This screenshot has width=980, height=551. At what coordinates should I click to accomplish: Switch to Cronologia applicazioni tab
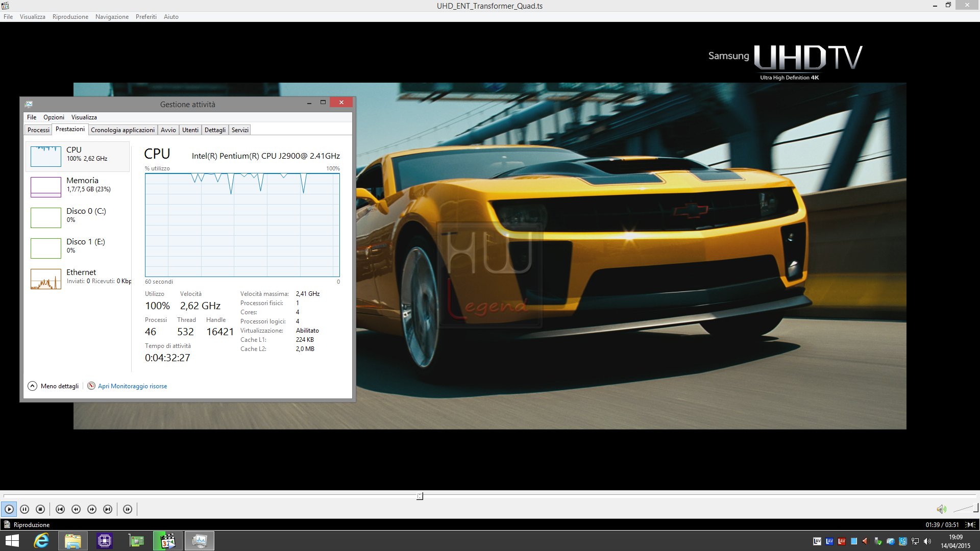coord(122,130)
